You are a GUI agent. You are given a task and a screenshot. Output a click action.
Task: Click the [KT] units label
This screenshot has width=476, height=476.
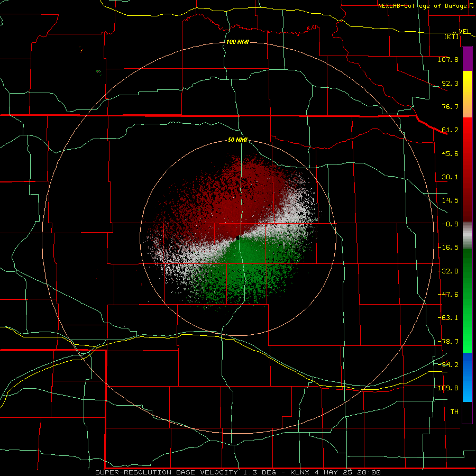pos(452,36)
